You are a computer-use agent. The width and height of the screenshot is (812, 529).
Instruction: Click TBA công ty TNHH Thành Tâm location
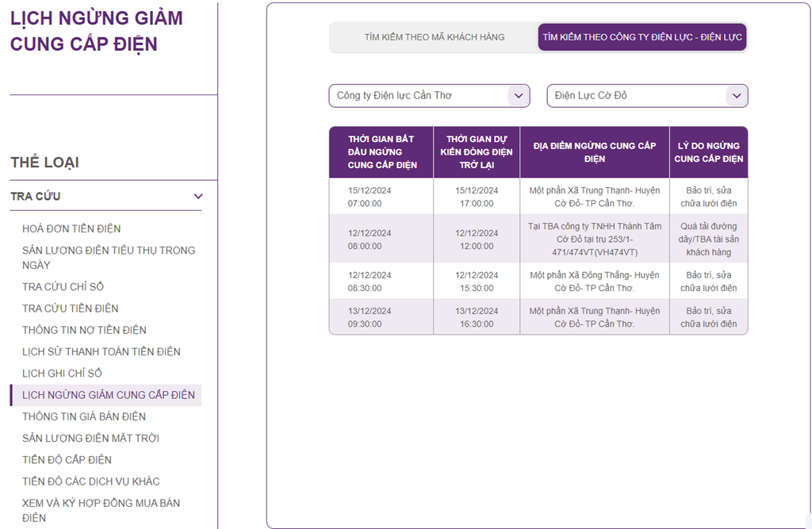(x=595, y=240)
